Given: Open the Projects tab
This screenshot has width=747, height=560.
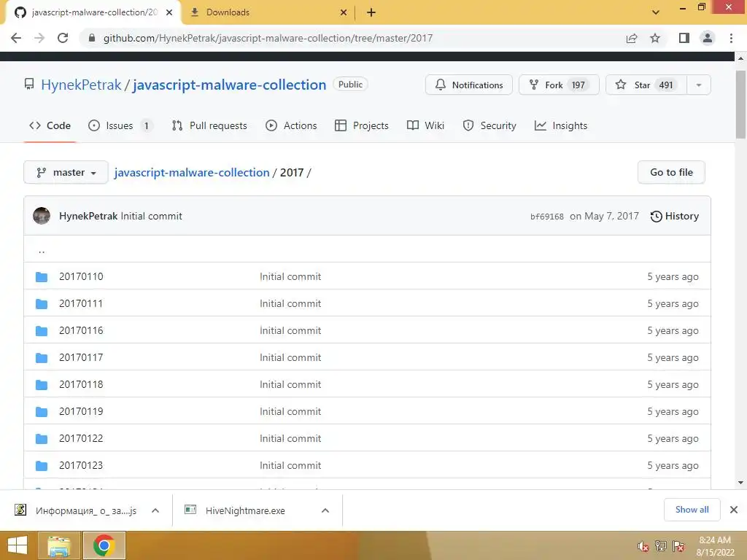Looking at the screenshot, I should [x=362, y=125].
